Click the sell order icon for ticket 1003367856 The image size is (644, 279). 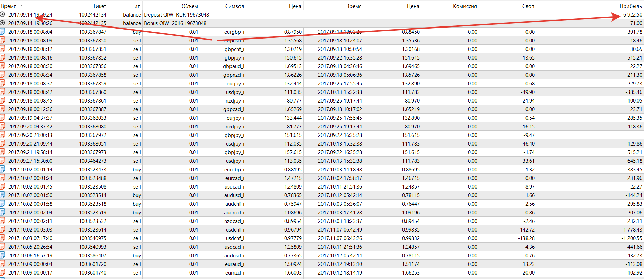click(2, 66)
